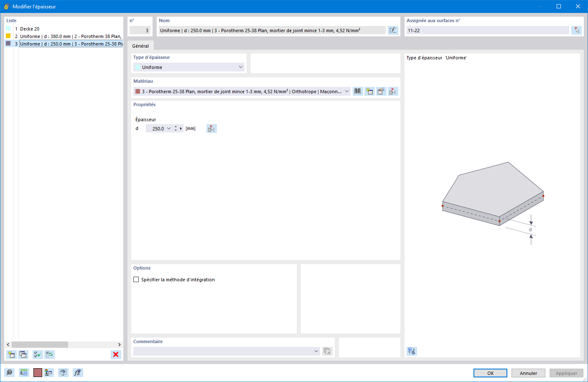Copy the selected thickness in the list toolbar
The height and width of the screenshot is (382, 588).
(x=23, y=354)
